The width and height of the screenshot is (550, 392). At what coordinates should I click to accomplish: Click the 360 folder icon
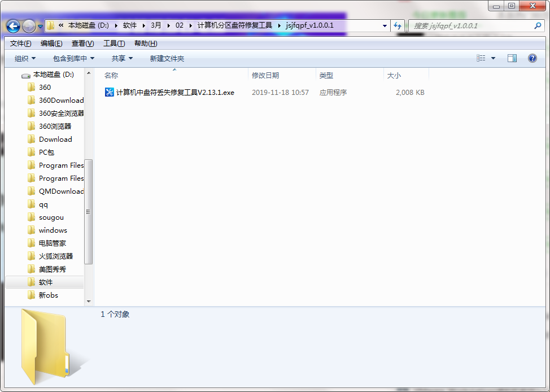[31, 87]
